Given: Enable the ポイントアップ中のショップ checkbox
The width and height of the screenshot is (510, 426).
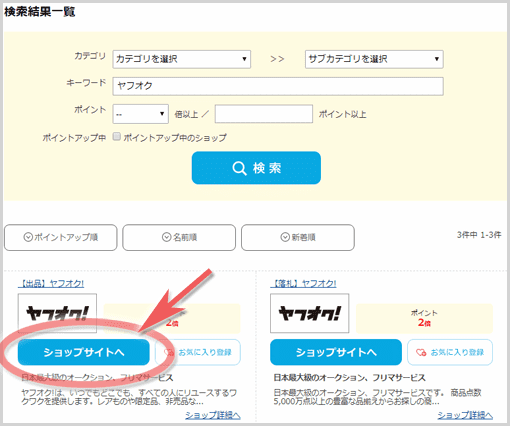Looking at the screenshot, I should (117, 137).
